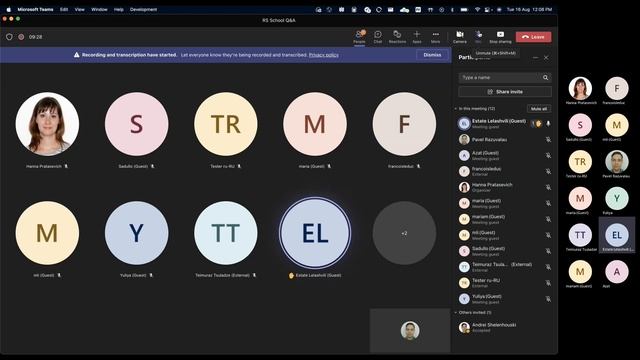Click the Share invite button

[505, 92]
